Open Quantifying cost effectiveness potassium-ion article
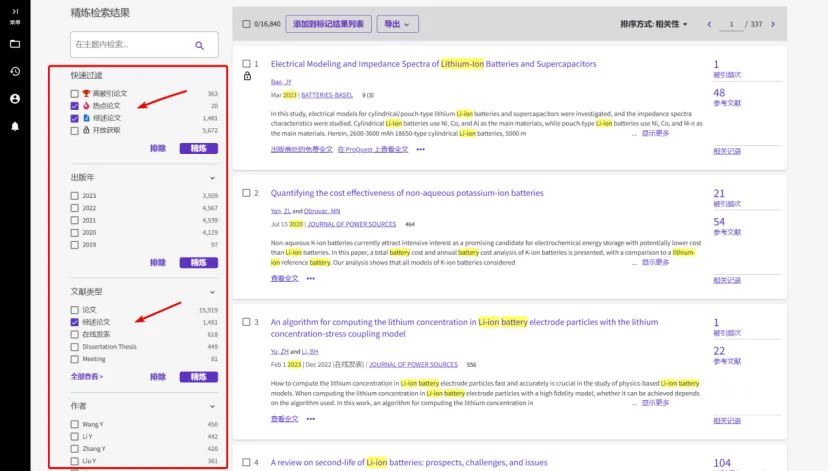 click(407, 193)
